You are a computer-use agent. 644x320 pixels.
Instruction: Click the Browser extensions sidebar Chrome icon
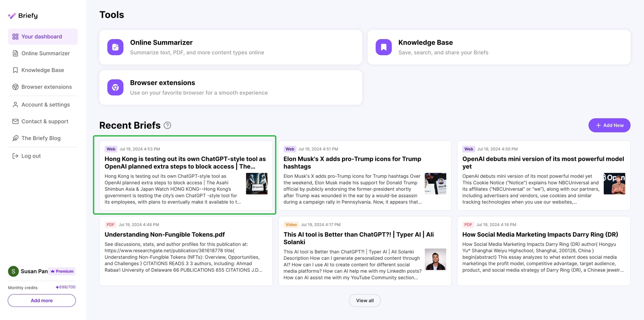[15, 87]
